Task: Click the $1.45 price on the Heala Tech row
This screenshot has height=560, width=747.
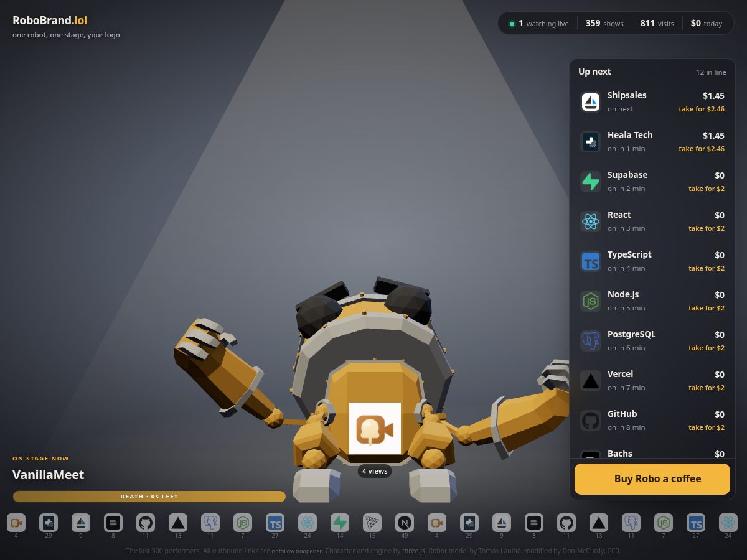Action: 713,136
